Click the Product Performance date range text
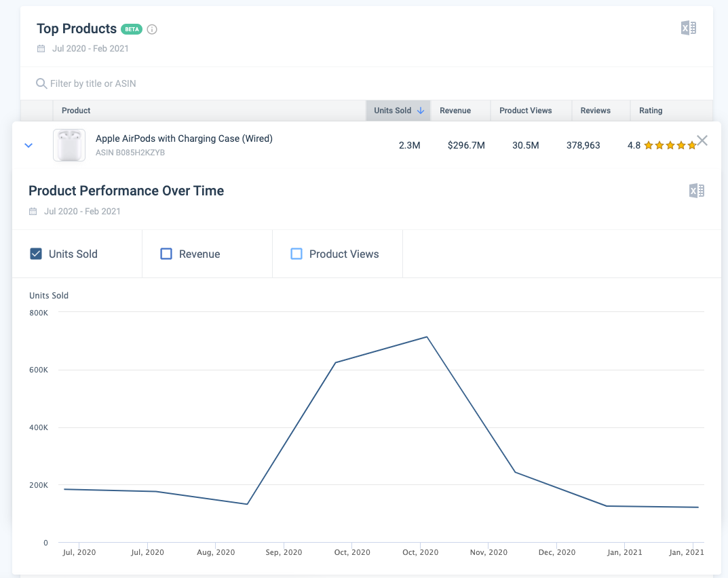The width and height of the screenshot is (728, 578). (x=82, y=211)
